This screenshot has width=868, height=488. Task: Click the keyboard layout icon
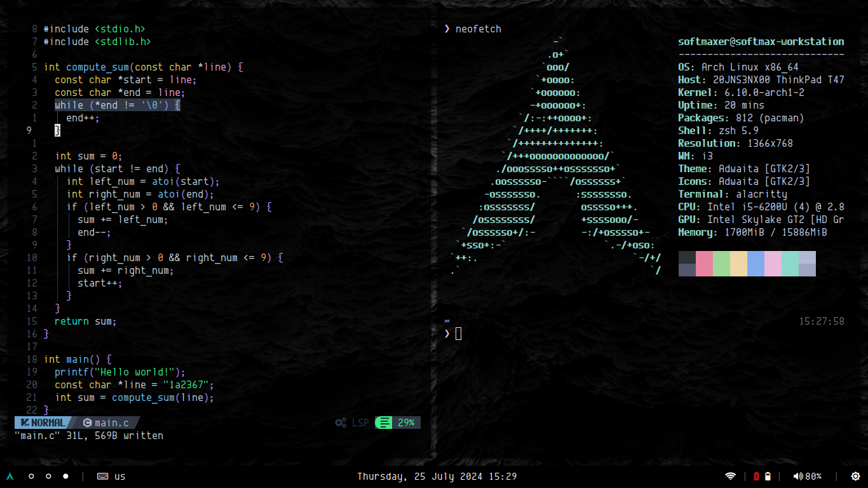pos(102,476)
